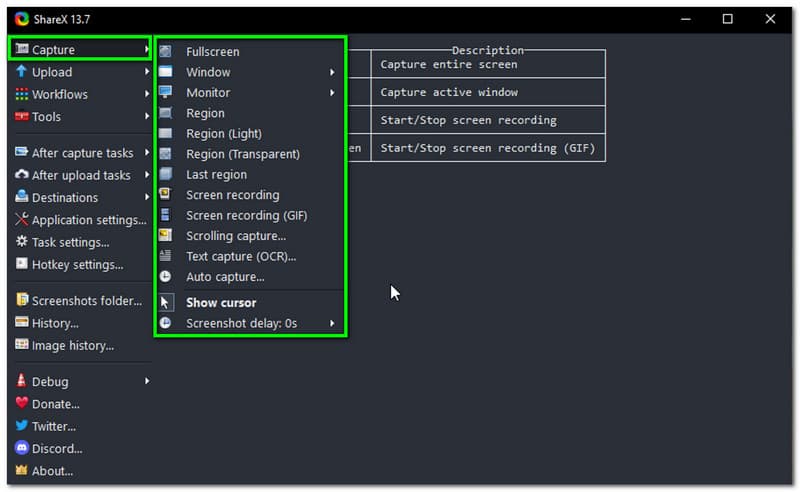Click the Screenshot delay clock icon
Screen dimensions: 800x492
(x=165, y=323)
